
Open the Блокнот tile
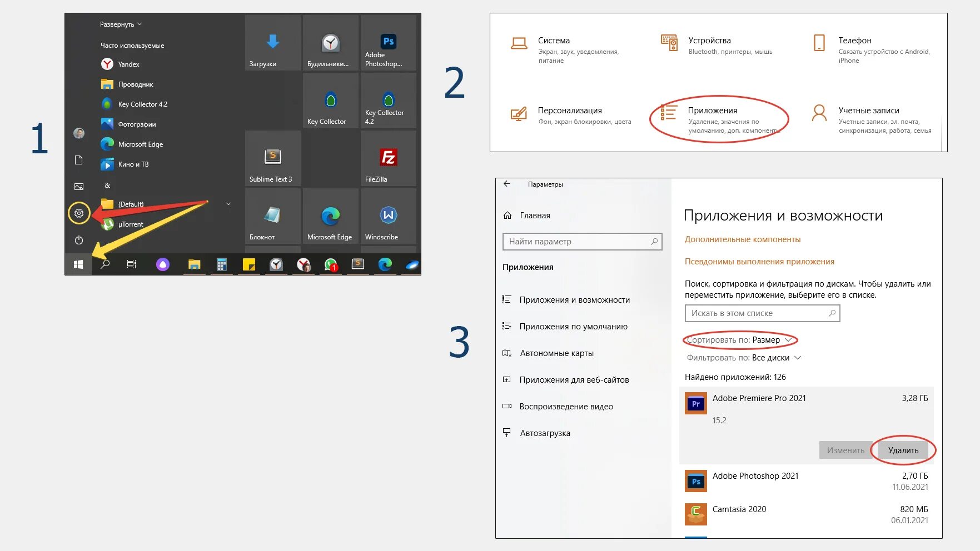coord(273,216)
